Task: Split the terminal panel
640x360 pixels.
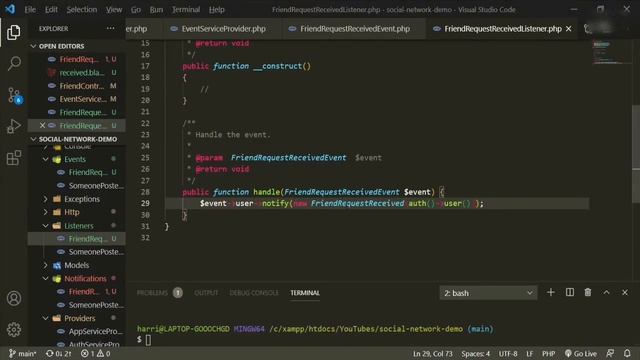Action: (x=570, y=292)
